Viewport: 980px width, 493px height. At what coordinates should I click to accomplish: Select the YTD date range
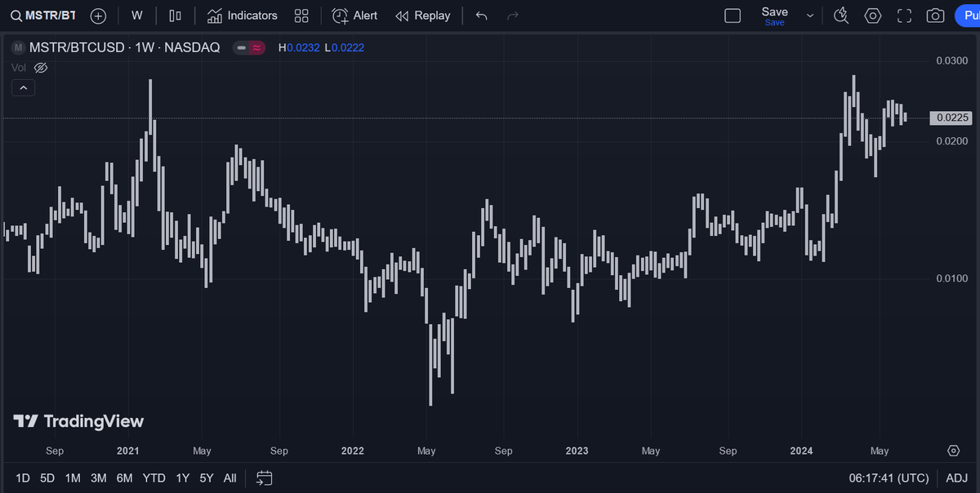(x=154, y=477)
